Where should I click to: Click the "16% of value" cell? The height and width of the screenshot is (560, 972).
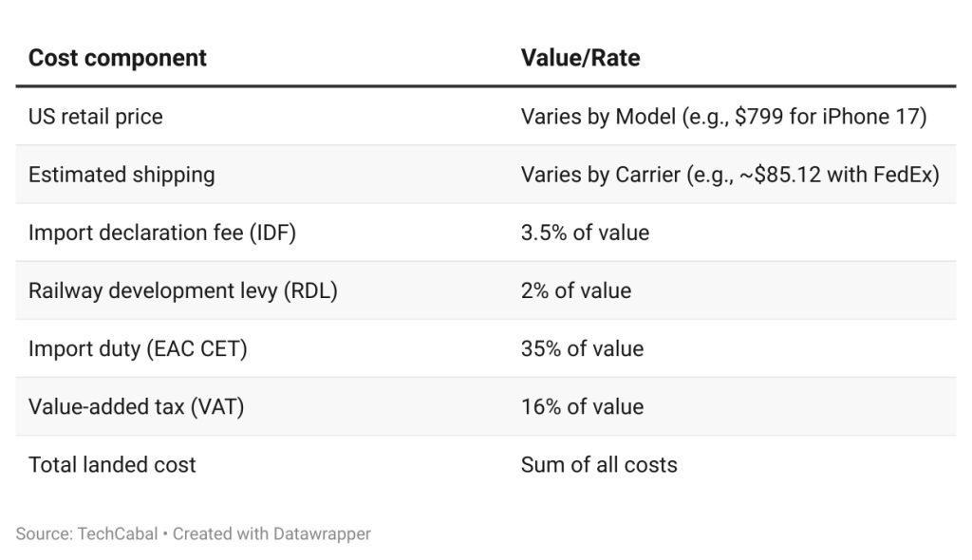[582, 406]
